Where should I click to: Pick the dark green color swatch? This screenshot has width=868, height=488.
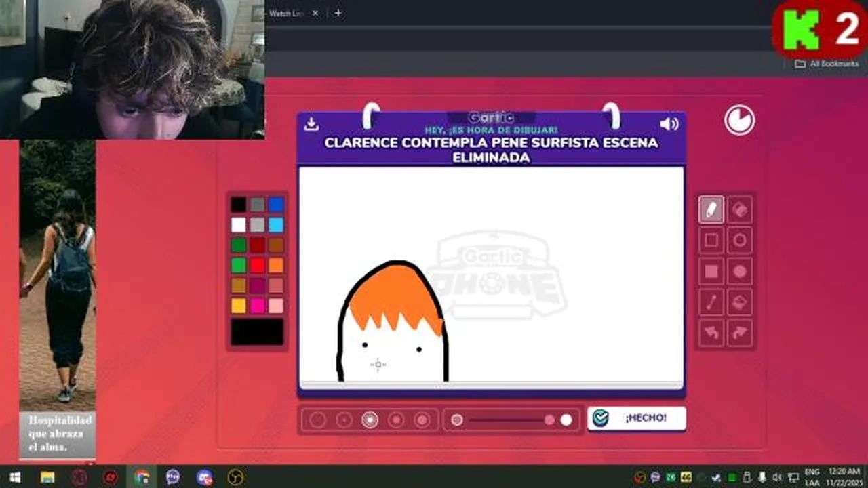coord(238,245)
